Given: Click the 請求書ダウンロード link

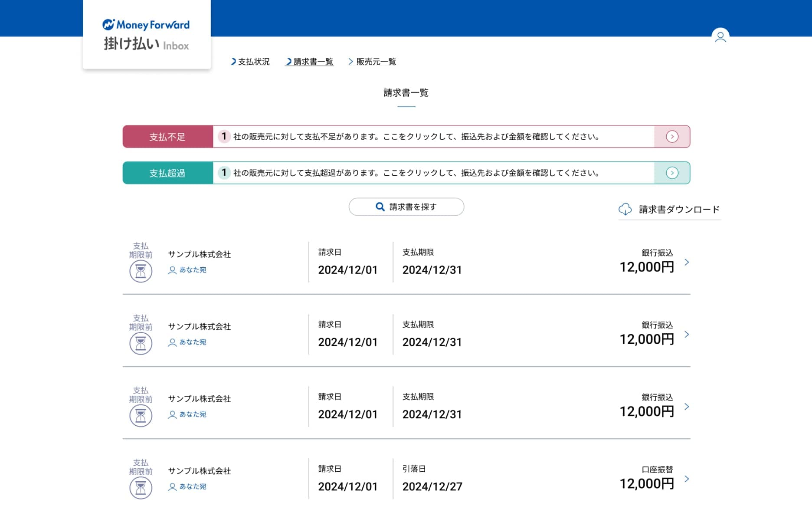Looking at the screenshot, I should tap(679, 210).
